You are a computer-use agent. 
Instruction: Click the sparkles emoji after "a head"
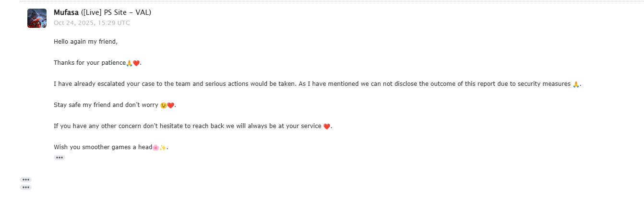click(163, 148)
